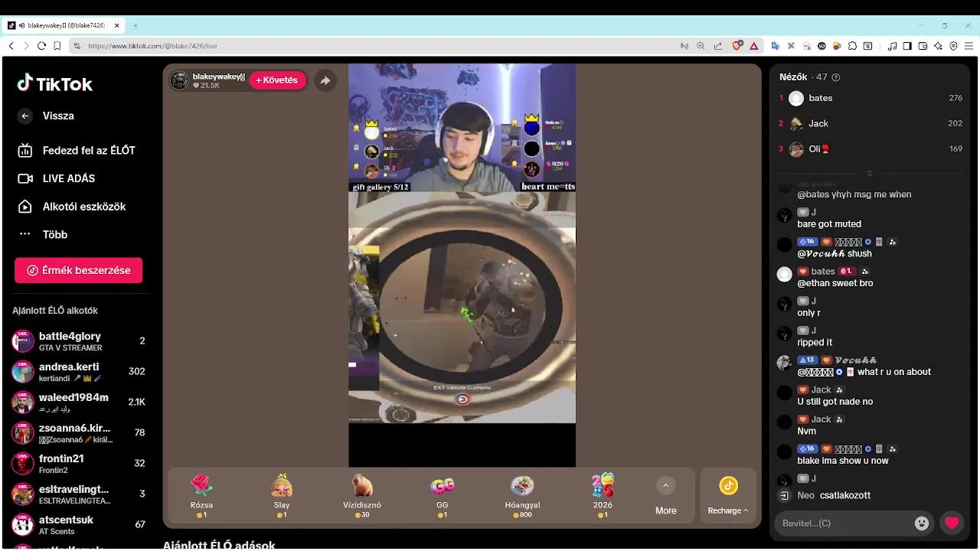The height and width of the screenshot is (551, 980).
Task: Click chat message 'ripped it'
Action: tap(815, 342)
